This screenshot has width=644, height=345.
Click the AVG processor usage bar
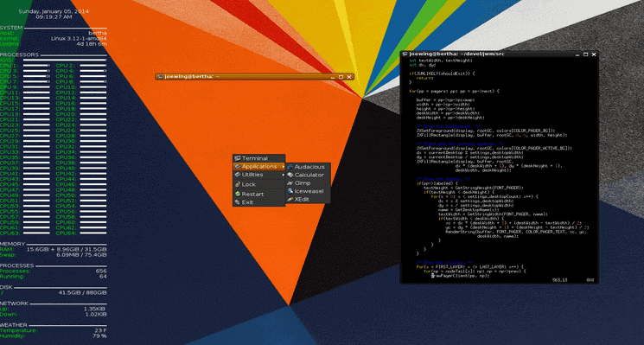tap(65, 61)
